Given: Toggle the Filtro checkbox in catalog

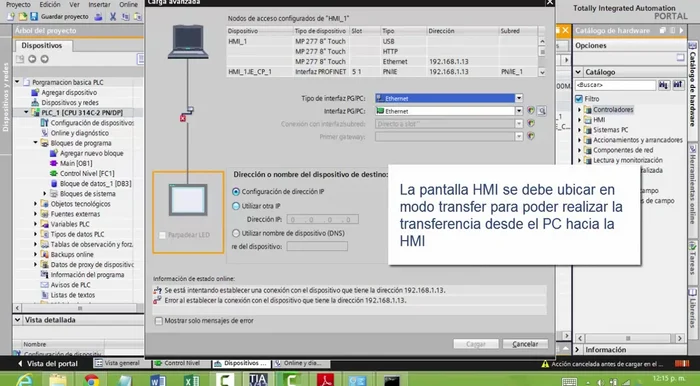Looking at the screenshot, I should (x=579, y=99).
